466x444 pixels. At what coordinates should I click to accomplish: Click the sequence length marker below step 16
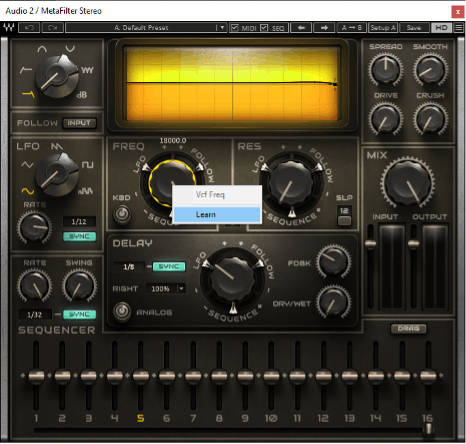429,429
